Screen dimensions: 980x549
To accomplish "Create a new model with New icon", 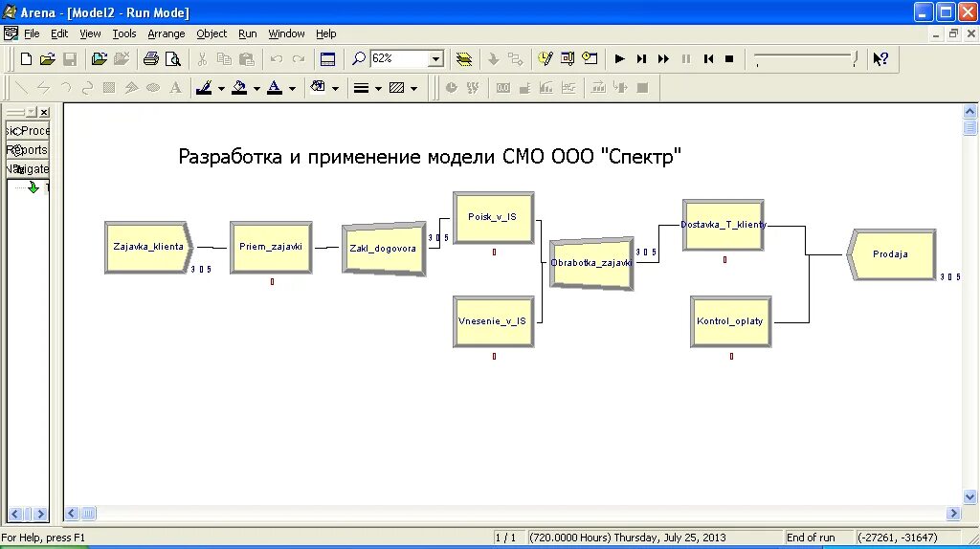I will click(x=26, y=58).
